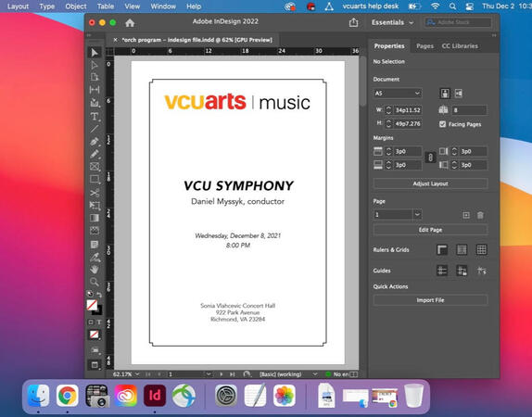Switch to the CC Libraries tab
The width and height of the screenshot is (532, 417).
(460, 45)
